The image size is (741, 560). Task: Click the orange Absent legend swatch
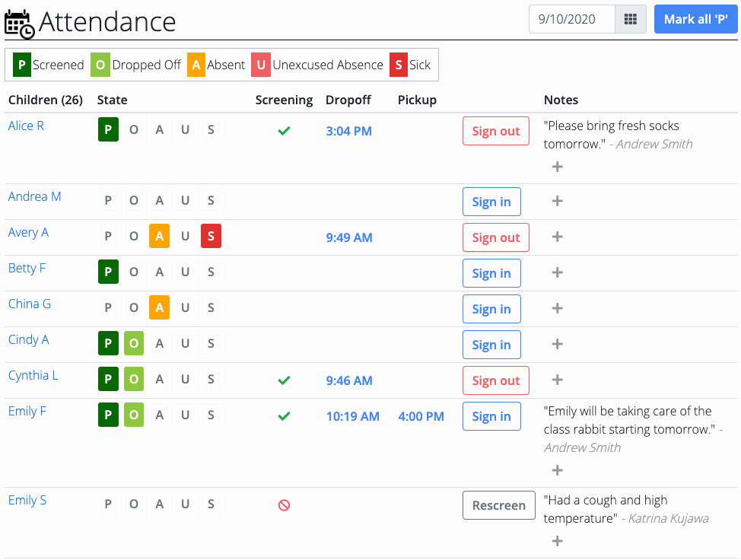pos(196,65)
